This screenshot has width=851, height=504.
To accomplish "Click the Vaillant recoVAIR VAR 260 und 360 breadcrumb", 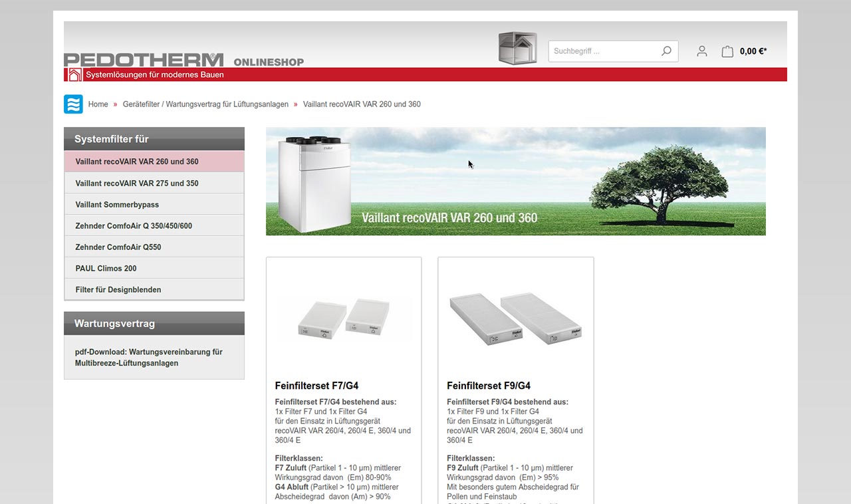I will pos(362,104).
